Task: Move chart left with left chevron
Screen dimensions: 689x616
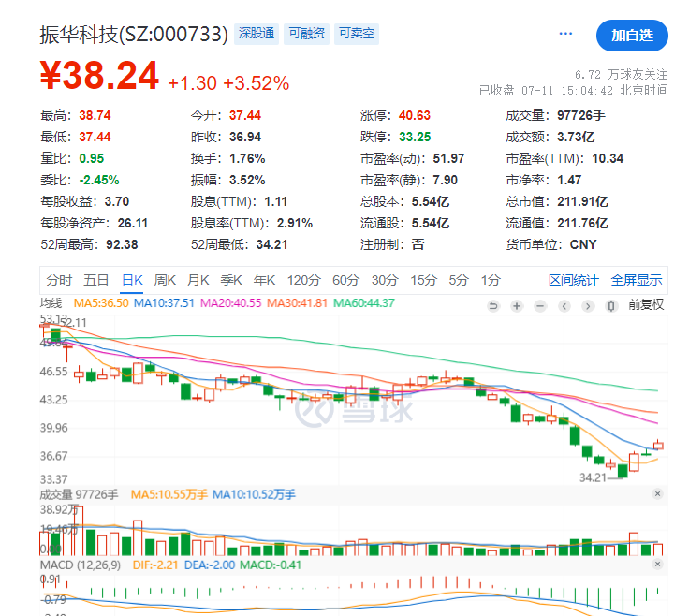Action: [x=564, y=306]
